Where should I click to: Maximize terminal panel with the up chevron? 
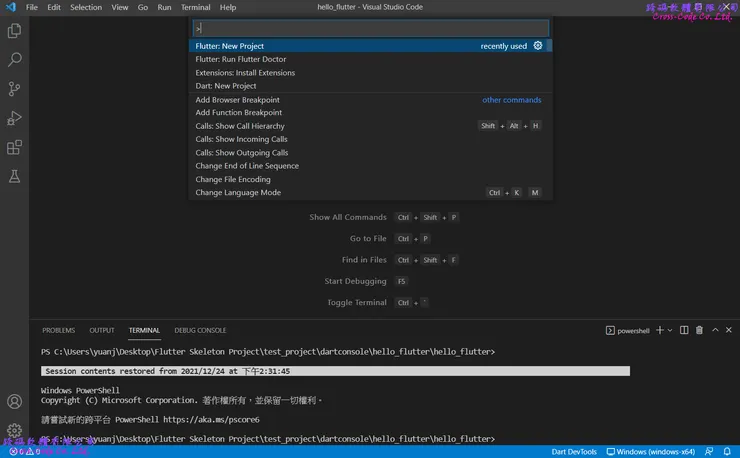[714, 330]
